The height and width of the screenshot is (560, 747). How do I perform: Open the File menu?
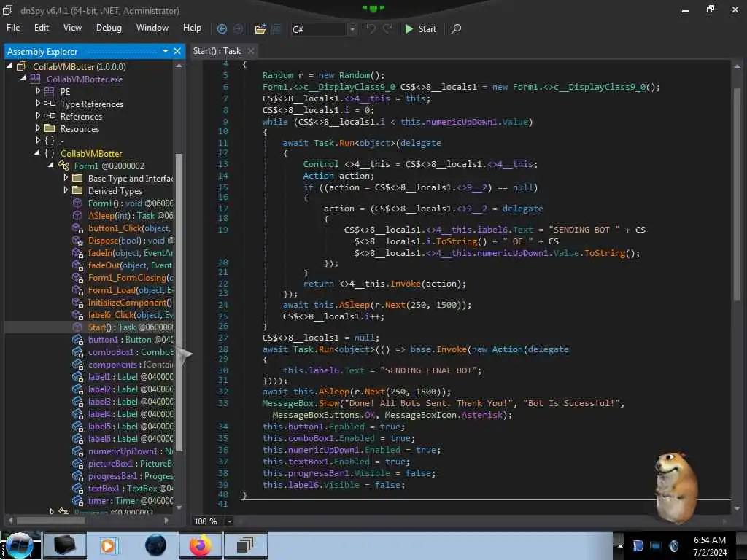[x=13, y=28]
